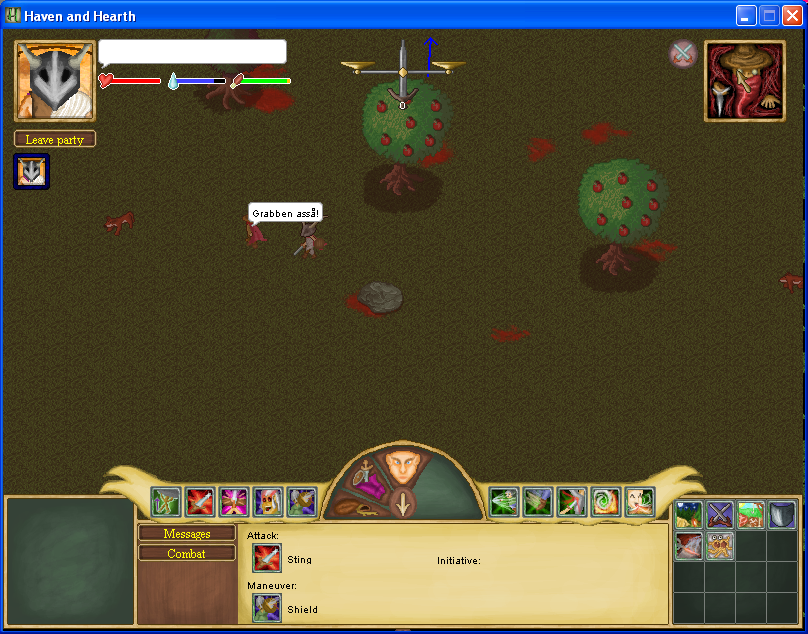Select the party member icon under Leave party

point(31,172)
